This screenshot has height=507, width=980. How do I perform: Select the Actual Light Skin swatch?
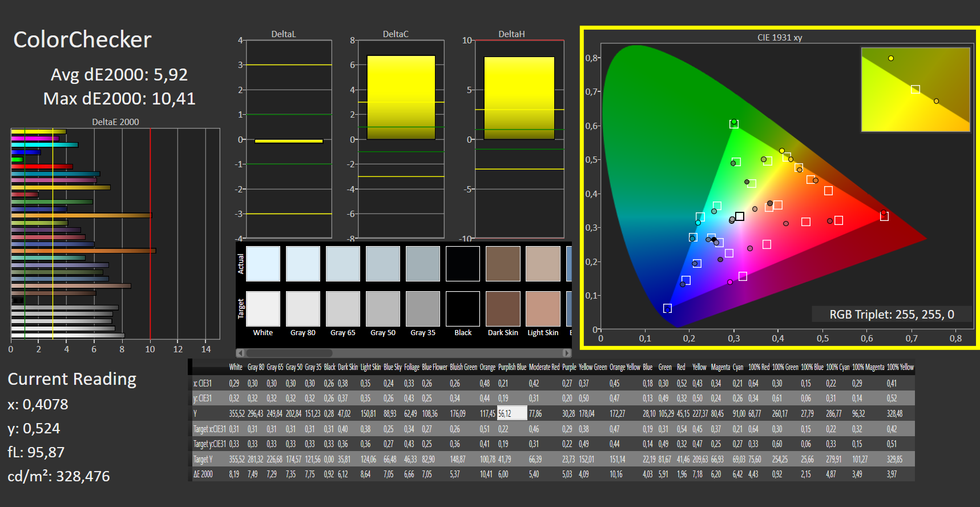[x=543, y=264]
